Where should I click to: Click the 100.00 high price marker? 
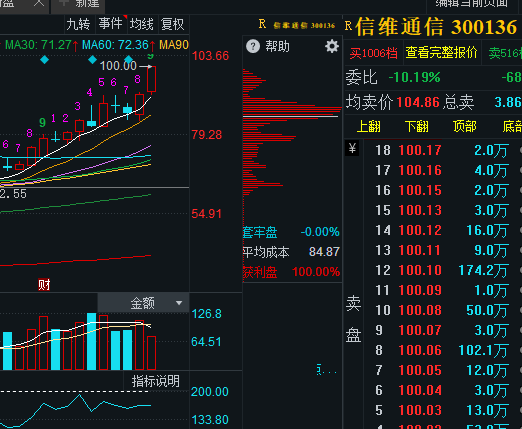click(x=118, y=66)
